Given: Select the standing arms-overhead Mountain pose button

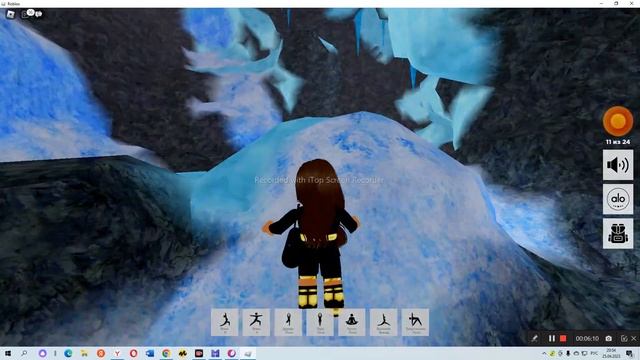Looking at the screenshot, I should coord(320,322).
